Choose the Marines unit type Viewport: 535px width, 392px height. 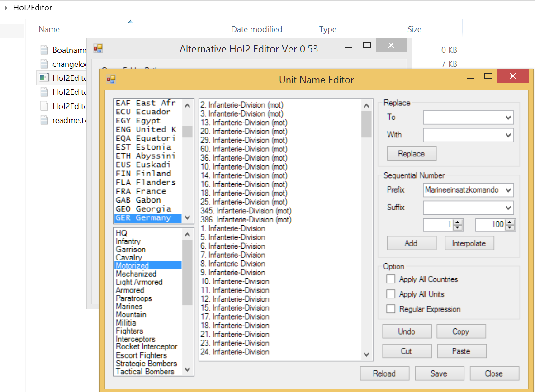point(148,307)
